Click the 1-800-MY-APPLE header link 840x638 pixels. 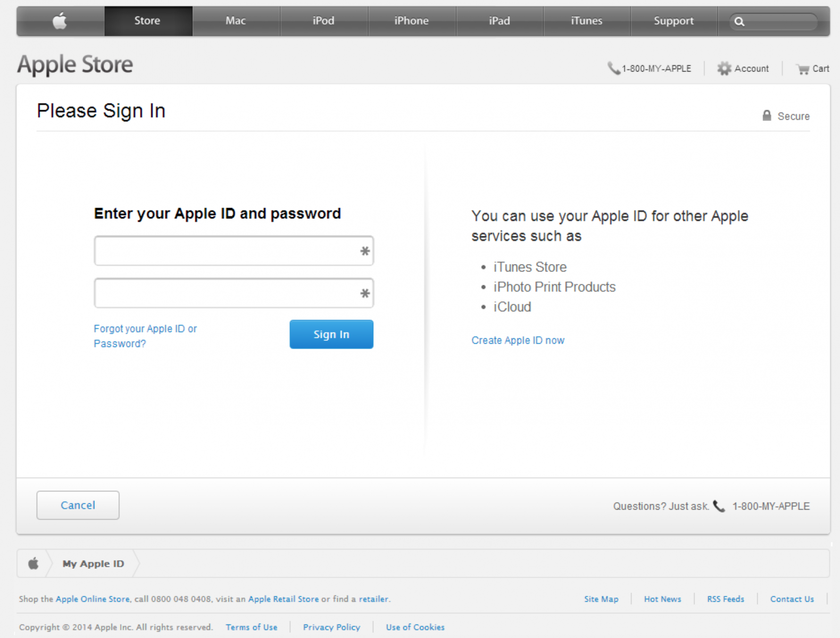coord(656,69)
